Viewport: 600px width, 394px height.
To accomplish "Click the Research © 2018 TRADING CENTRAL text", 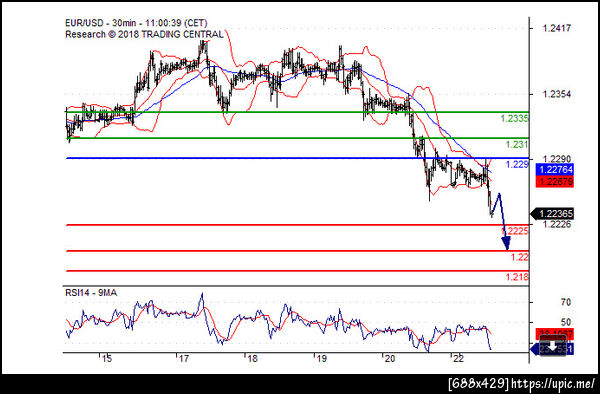I will coord(144,34).
